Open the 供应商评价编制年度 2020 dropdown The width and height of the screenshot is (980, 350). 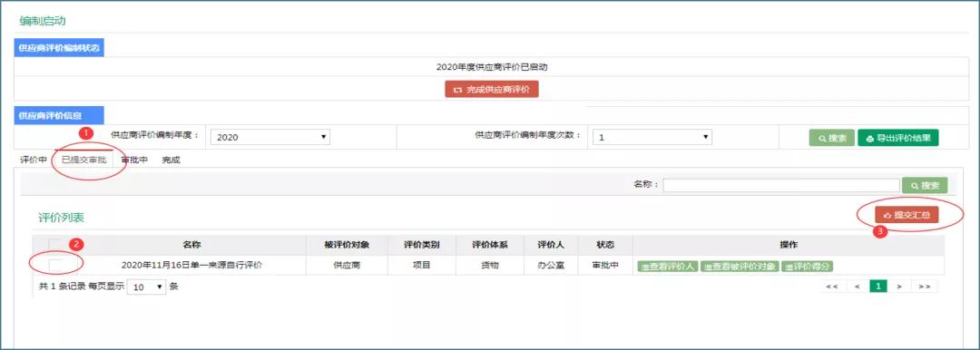pyautogui.click(x=270, y=137)
